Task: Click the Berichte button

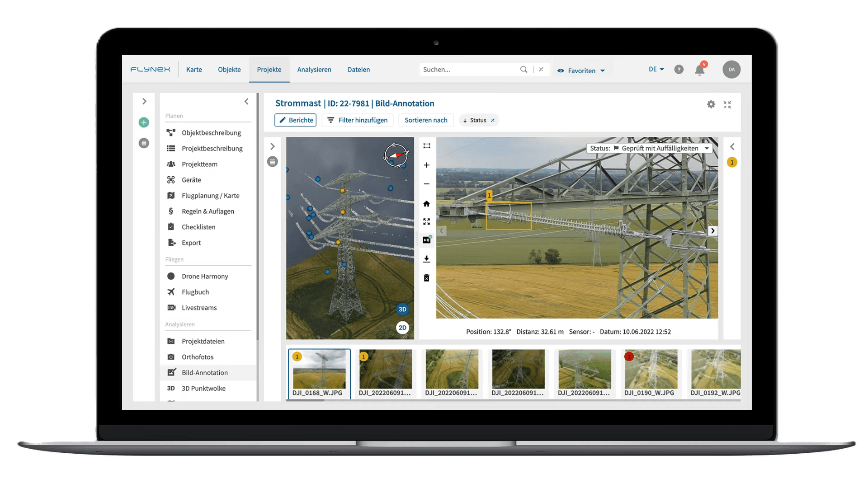Action: coord(296,120)
